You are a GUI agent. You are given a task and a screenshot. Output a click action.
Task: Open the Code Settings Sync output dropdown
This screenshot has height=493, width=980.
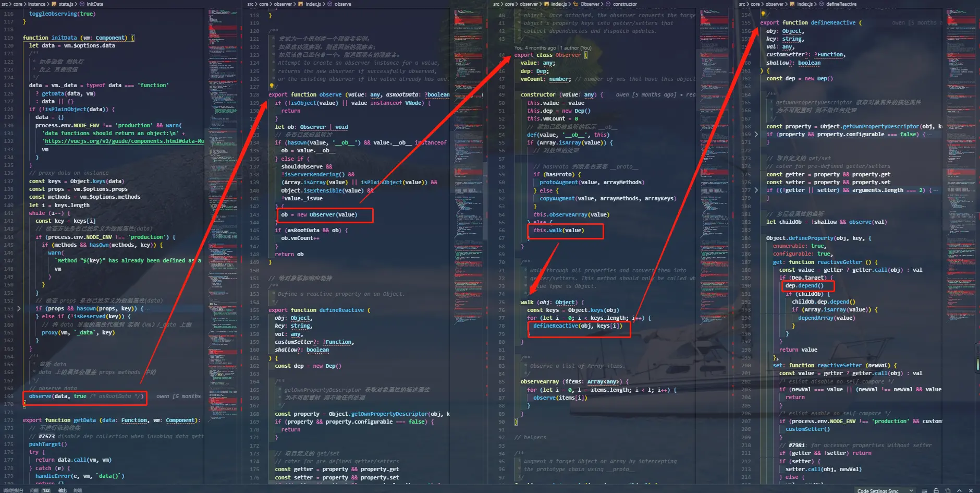tap(886, 490)
